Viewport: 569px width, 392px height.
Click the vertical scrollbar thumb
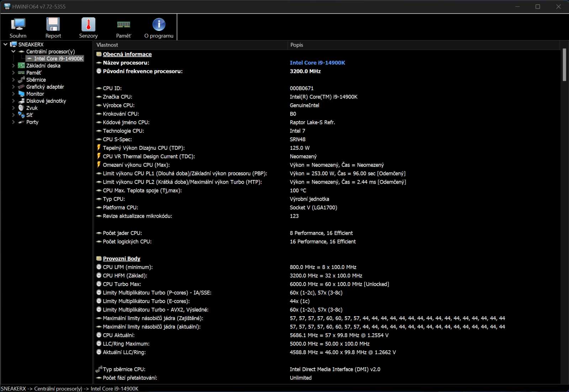click(564, 65)
